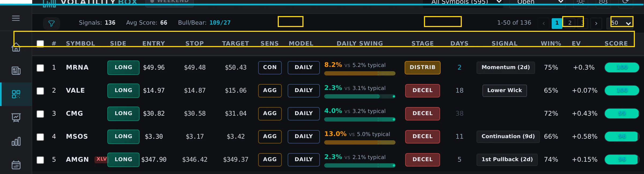The width and height of the screenshot is (644, 174).
Task: Click the DECEL stage badge for VALE
Action: coord(423,90)
